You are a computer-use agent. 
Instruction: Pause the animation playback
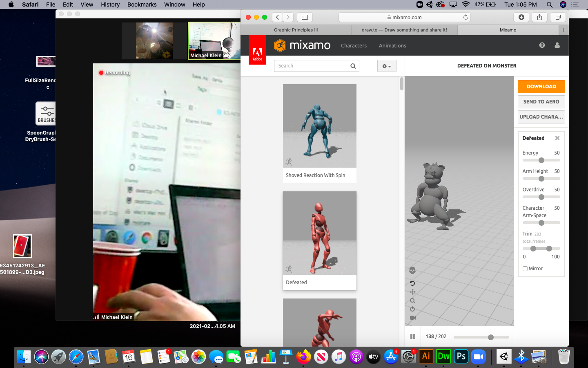tap(413, 337)
